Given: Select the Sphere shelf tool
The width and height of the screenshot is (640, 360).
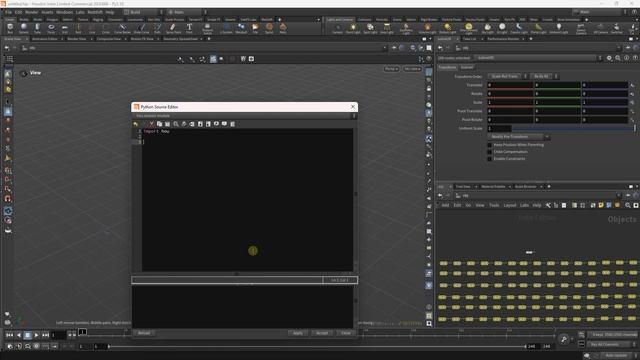Looking at the screenshot, I should (x=24, y=28).
